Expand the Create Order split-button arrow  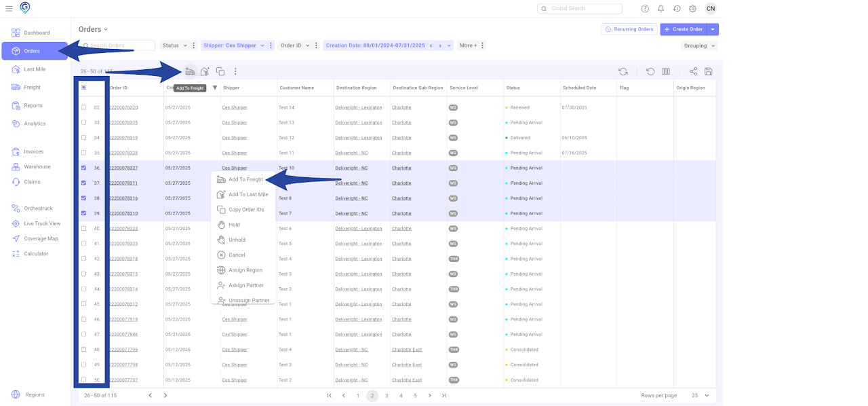pos(713,29)
